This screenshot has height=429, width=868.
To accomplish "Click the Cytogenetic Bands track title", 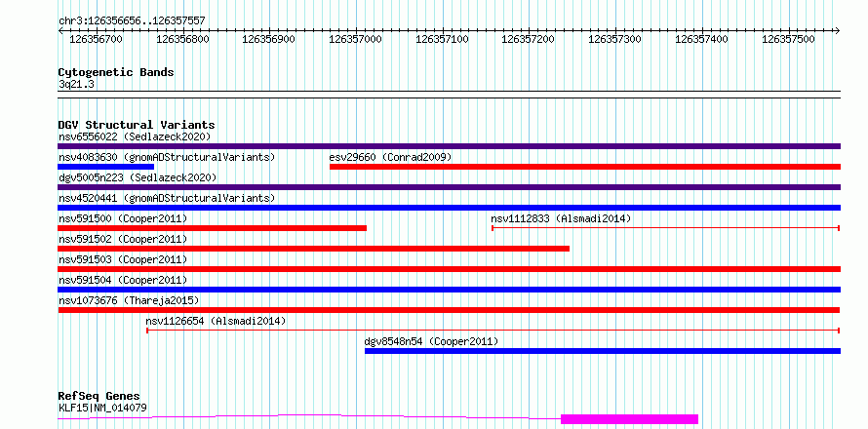I will coord(116,72).
